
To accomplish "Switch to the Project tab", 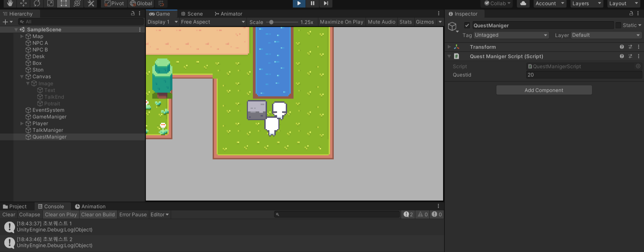I will click(x=15, y=206).
